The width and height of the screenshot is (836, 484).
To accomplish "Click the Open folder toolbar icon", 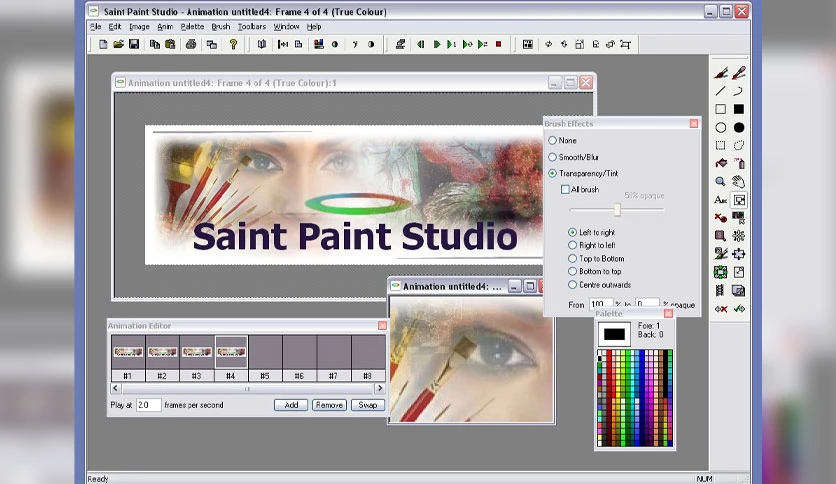I will pyautogui.click(x=118, y=44).
